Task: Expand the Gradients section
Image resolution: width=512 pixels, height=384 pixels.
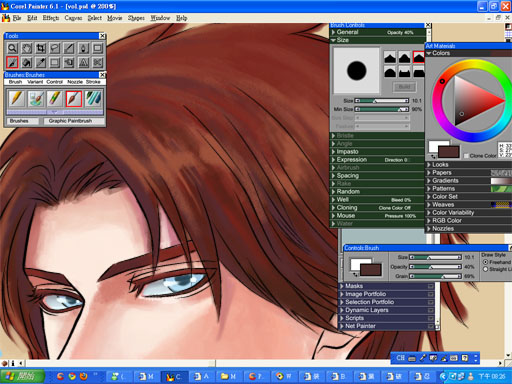Action: click(429, 180)
